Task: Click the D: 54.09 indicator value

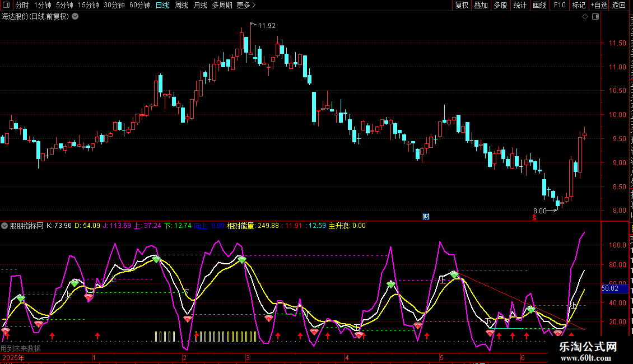Action: pyautogui.click(x=87, y=226)
